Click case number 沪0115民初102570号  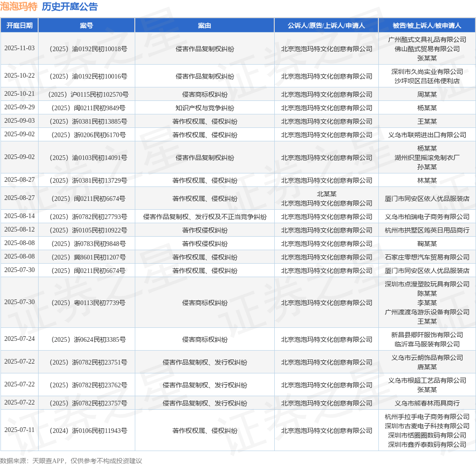coord(88,94)
